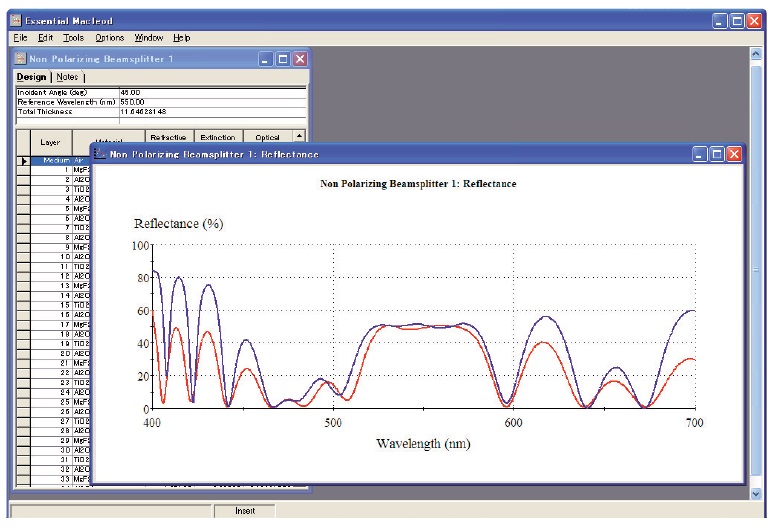This screenshot has width=780, height=530.
Task: Select the Design tab
Action: coord(31,77)
